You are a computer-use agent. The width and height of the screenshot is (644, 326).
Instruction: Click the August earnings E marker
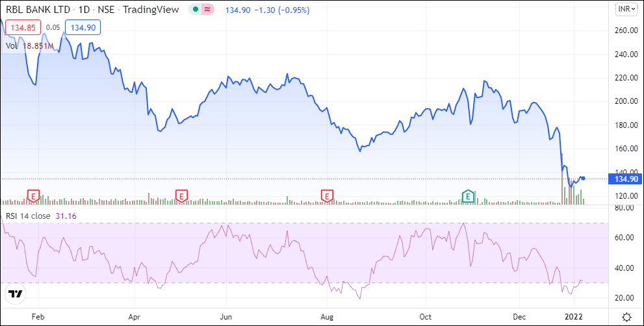coord(327,196)
